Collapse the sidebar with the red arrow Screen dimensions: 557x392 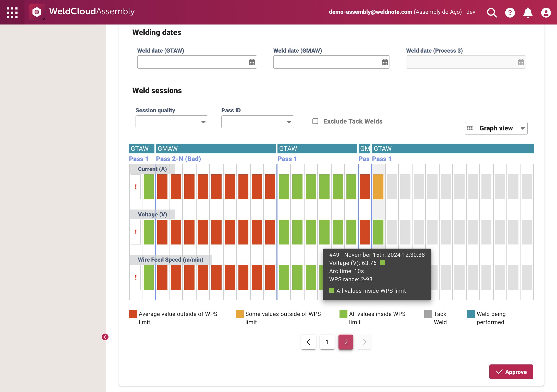105,337
